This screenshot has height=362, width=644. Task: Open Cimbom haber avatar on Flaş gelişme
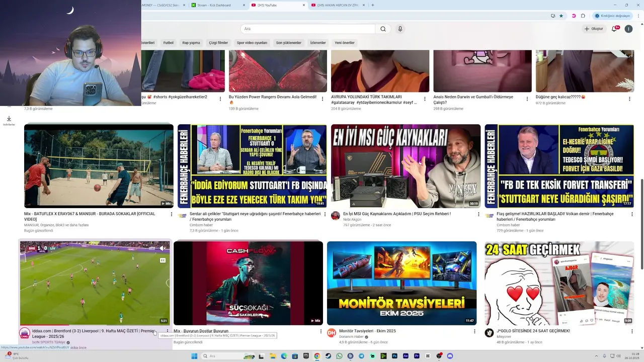point(489,216)
